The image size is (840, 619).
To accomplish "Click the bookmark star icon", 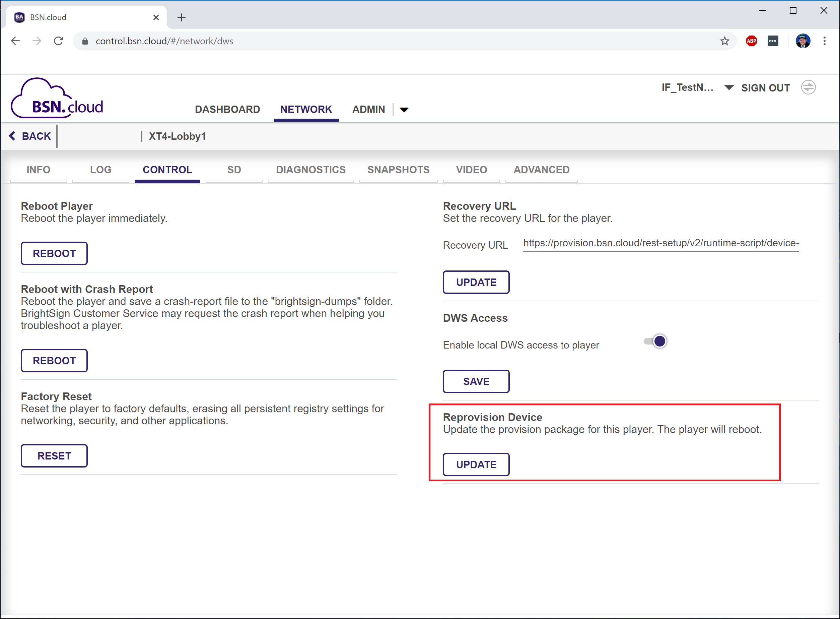I will tap(724, 41).
